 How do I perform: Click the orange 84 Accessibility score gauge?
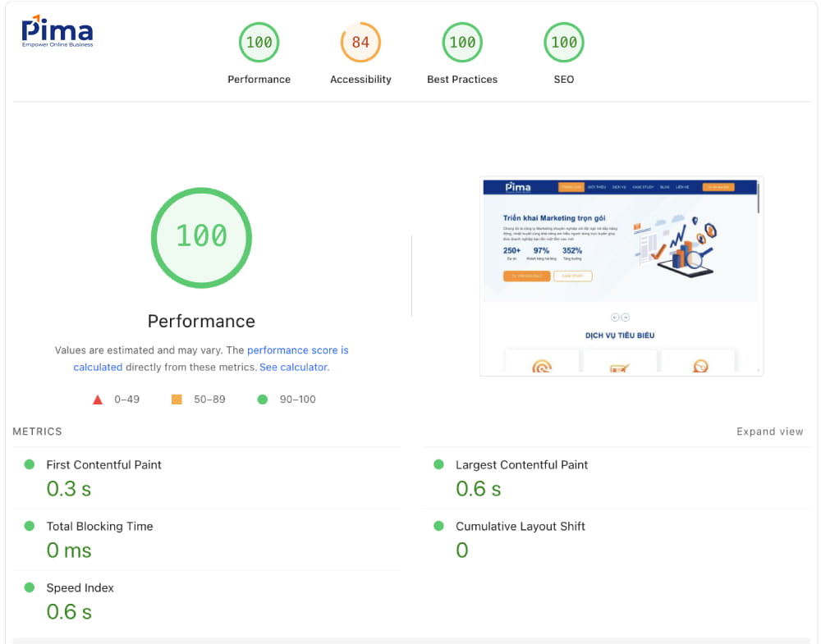pos(360,42)
